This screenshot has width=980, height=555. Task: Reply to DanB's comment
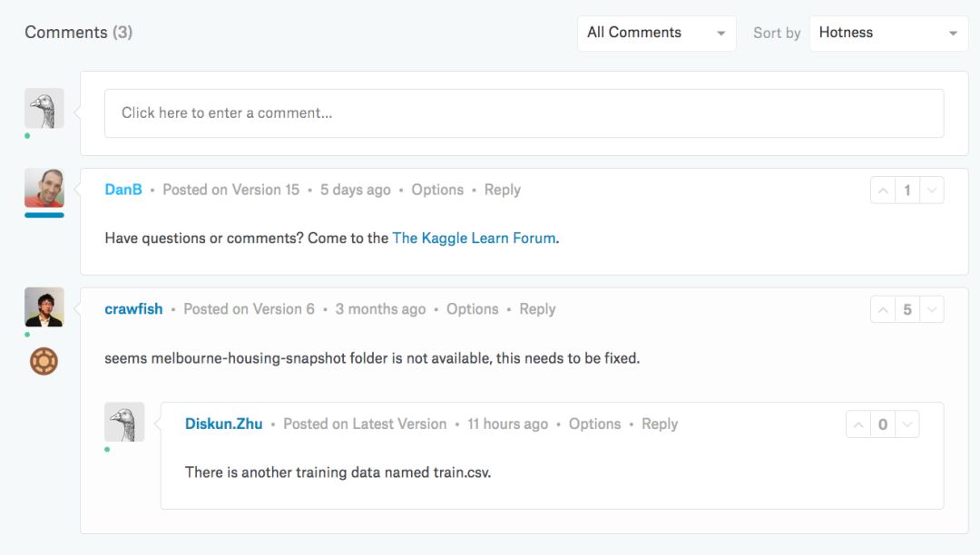pos(502,190)
